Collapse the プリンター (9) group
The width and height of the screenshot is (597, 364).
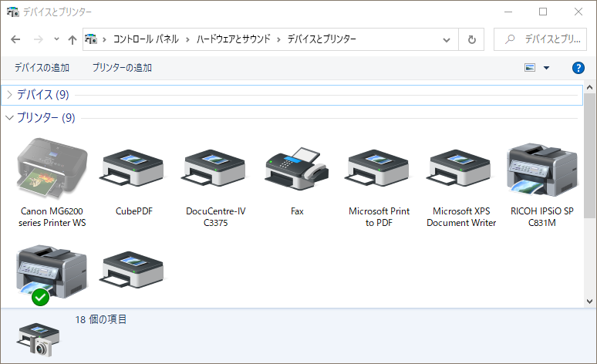(x=9, y=118)
